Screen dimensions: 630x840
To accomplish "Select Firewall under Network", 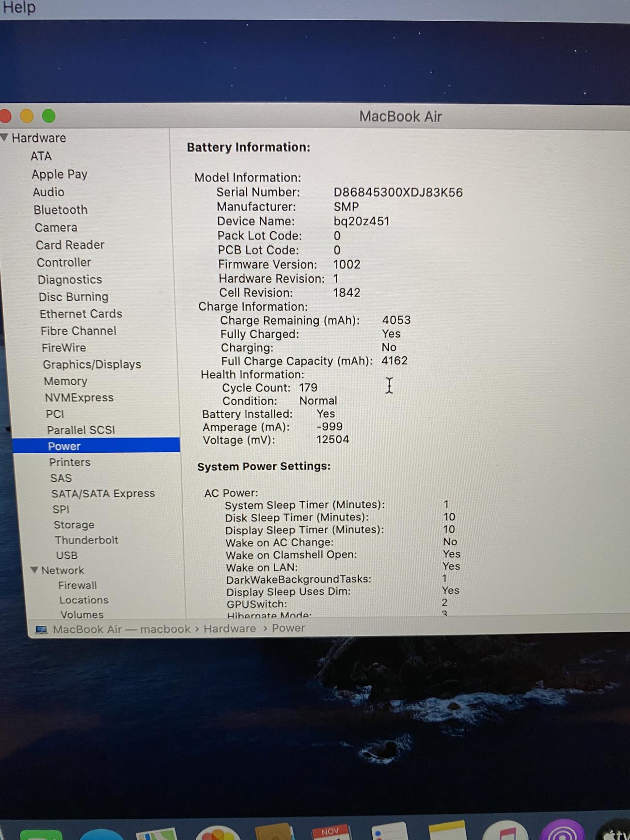I will point(78,586).
